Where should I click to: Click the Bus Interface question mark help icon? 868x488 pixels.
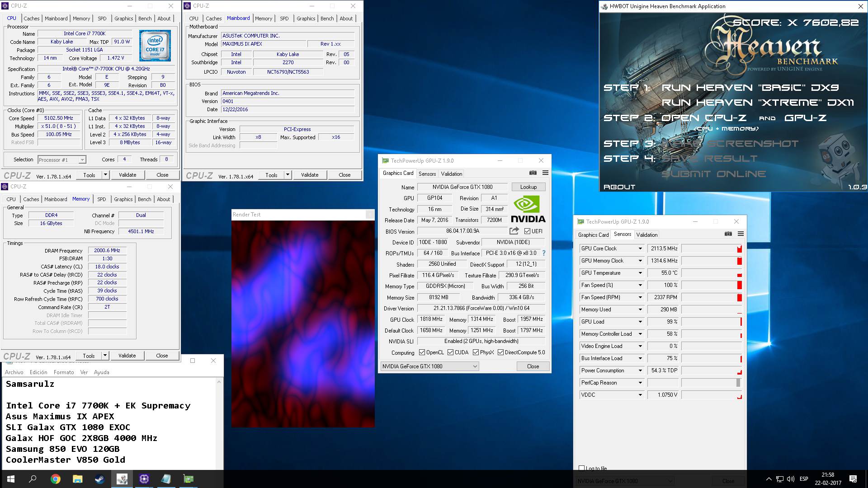point(544,253)
